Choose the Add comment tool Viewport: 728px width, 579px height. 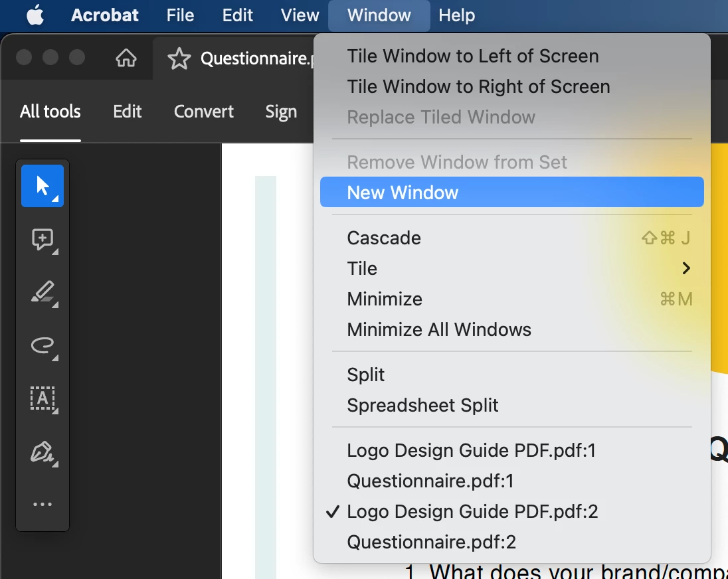43,240
